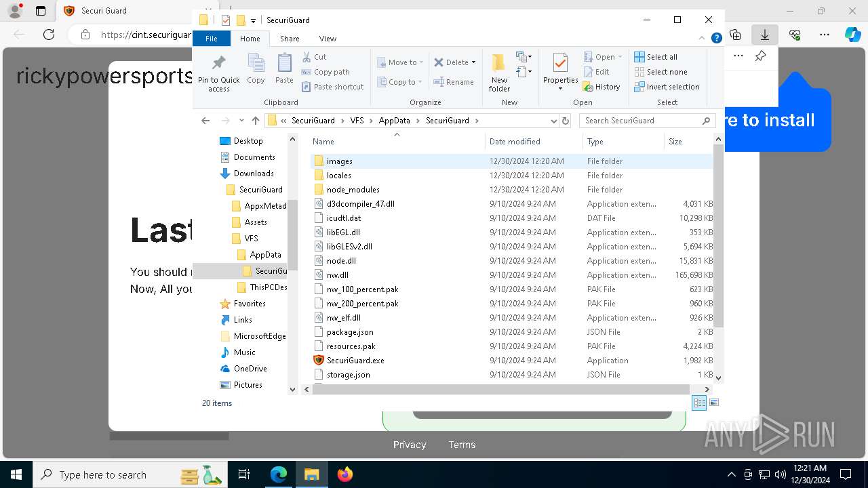Refresh the folder view

[566, 121]
